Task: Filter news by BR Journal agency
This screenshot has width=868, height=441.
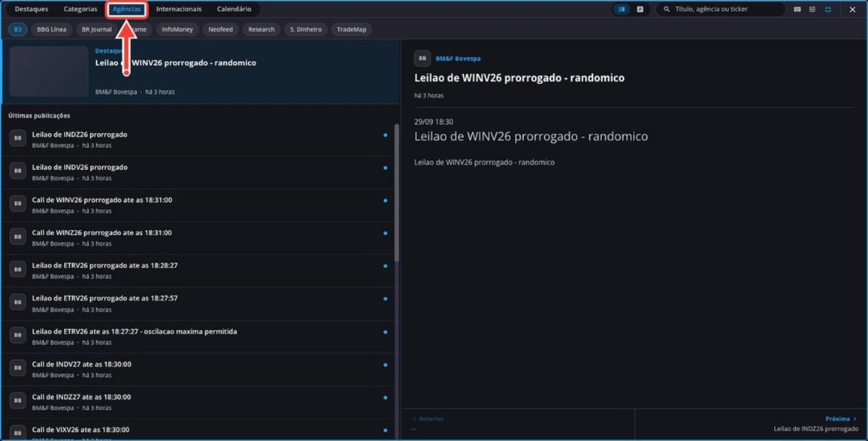Action: click(x=96, y=29)
